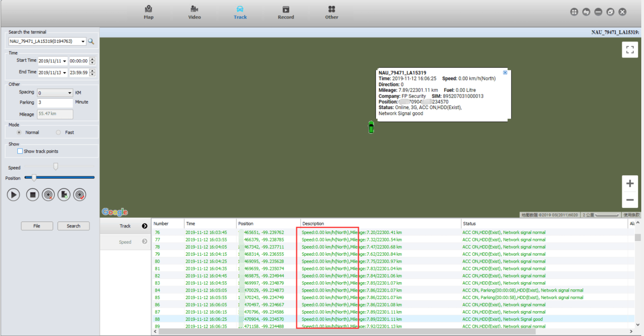
Task: Zoom in on the map
Action: pos(630,183)
